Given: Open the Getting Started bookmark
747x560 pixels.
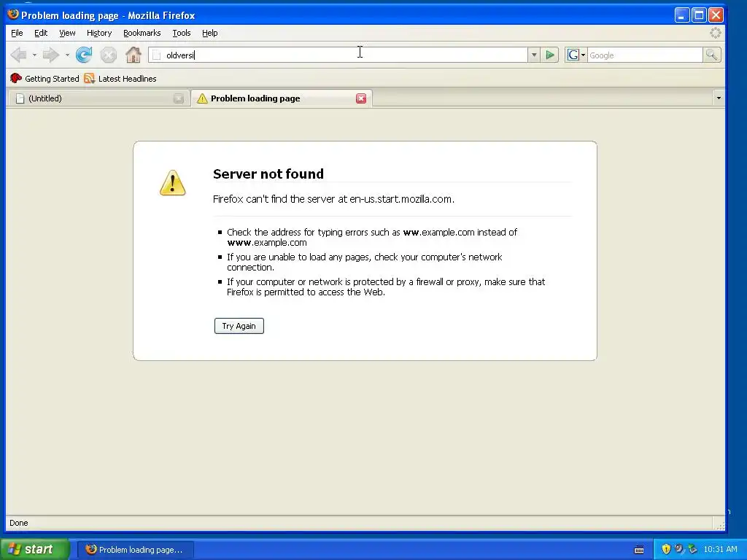Looking at the screenshot, I should 44,79.
